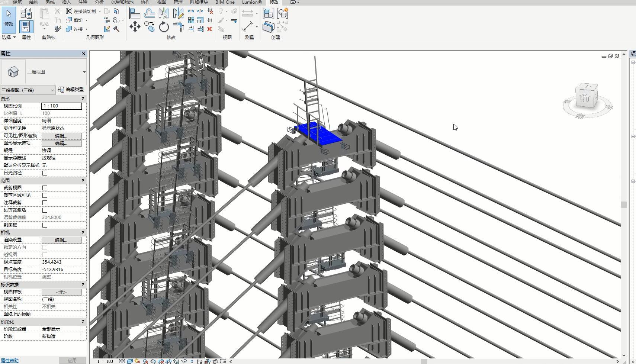This screenshot has width=636, height=364.
Task: Open the 三维视图: {三维} instance dropdown
Action: [x=52, y=90]
